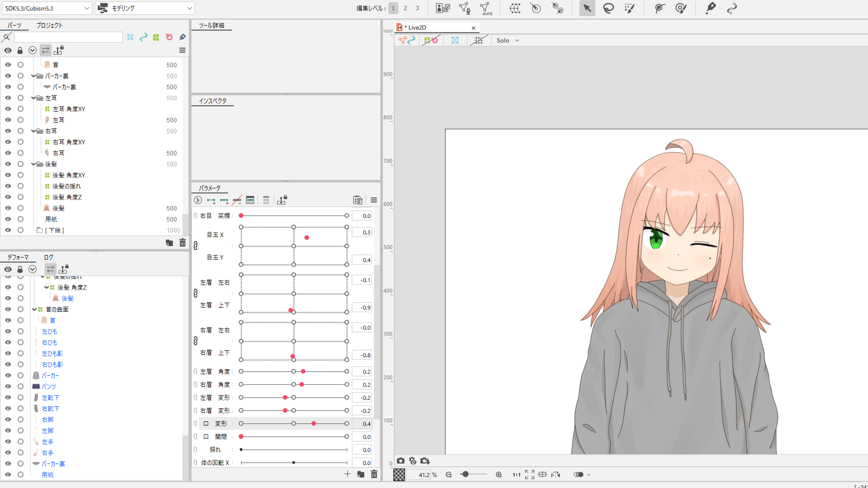Collapse 後髪 角度Z deformer node

[46, 288]
